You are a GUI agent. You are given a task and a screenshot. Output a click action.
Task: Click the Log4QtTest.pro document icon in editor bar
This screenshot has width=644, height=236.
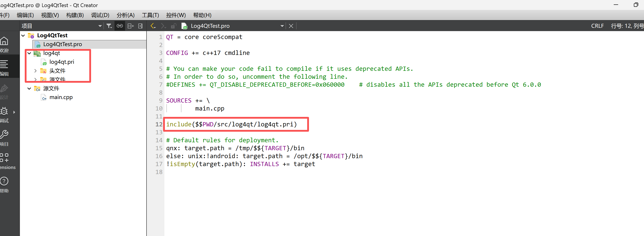(185, 26)
